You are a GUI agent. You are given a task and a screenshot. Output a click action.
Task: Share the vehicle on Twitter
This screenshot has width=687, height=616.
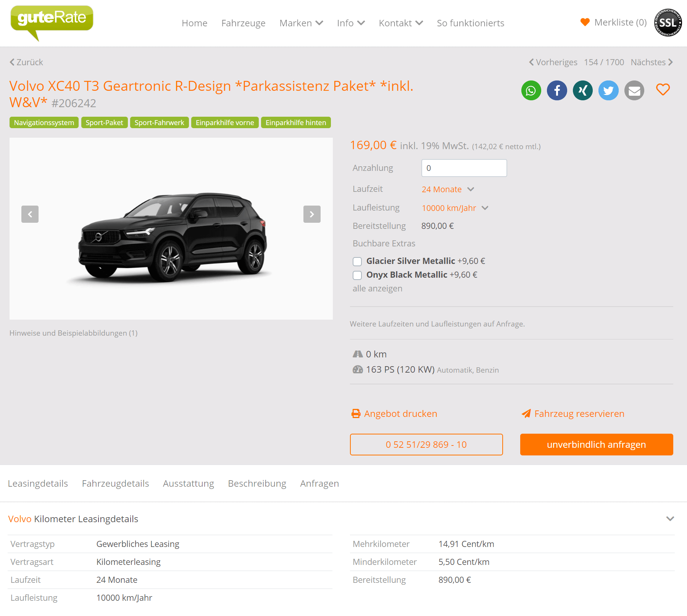click(x=608, y=91)
